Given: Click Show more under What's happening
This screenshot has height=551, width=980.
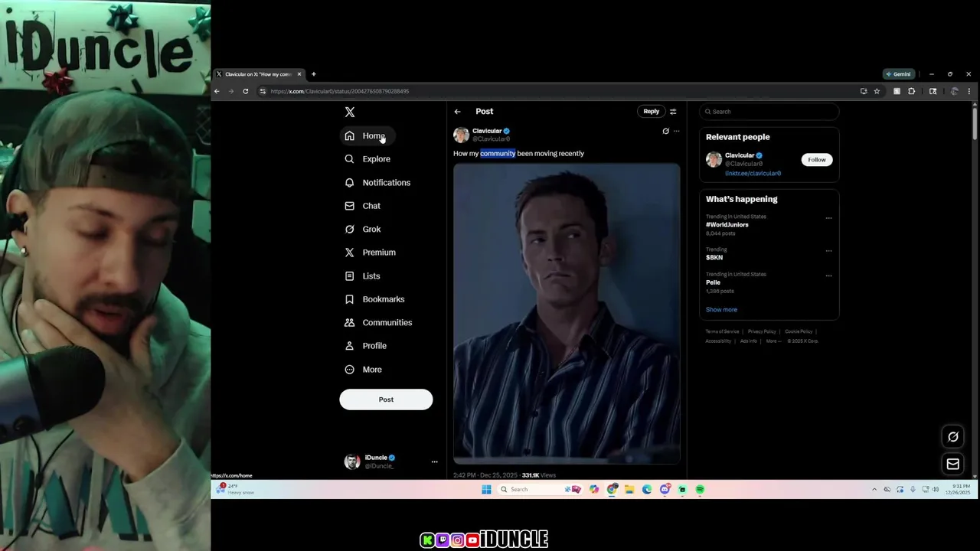Looking at the screenshot, I should [x=721, y=310].
